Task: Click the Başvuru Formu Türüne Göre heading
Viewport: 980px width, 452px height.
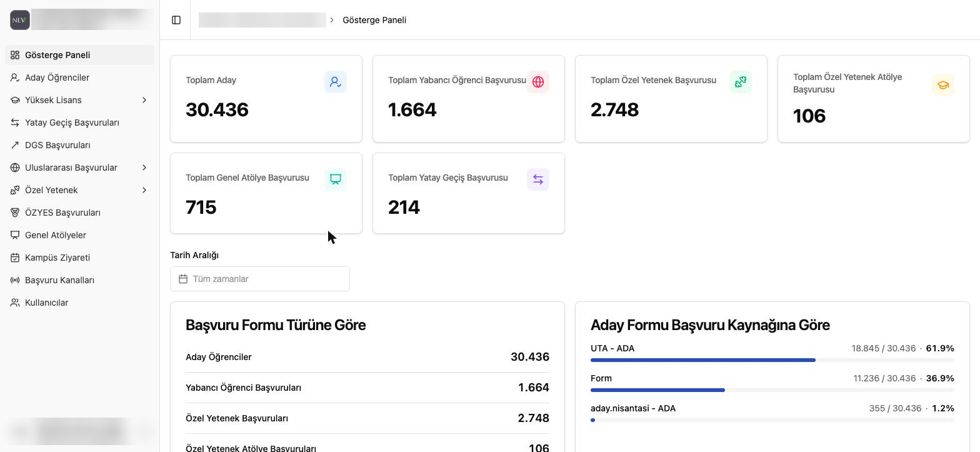Action: 276,325
